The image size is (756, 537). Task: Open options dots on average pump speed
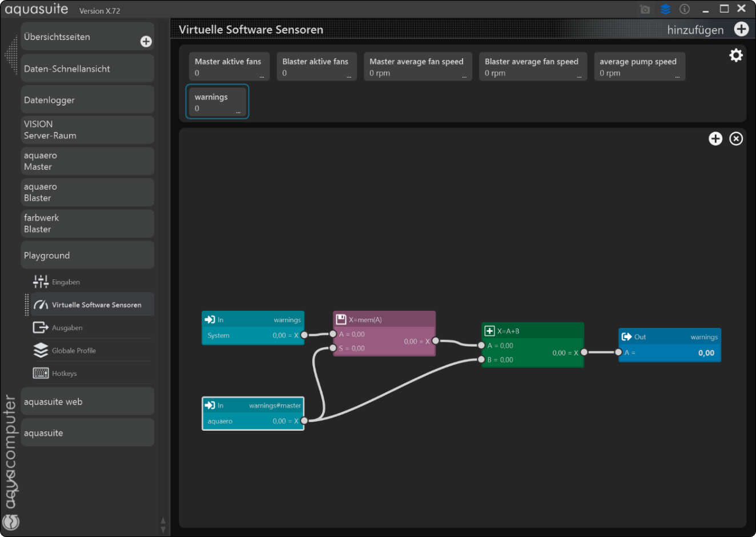coord(677,77)
